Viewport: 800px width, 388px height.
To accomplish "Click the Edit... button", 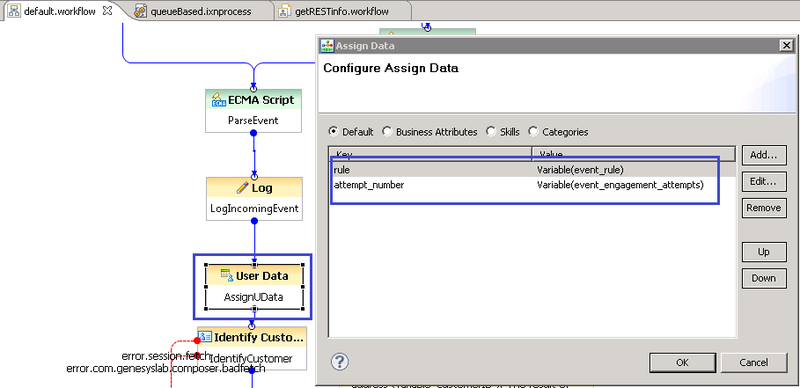I will (x=764, y=181).
